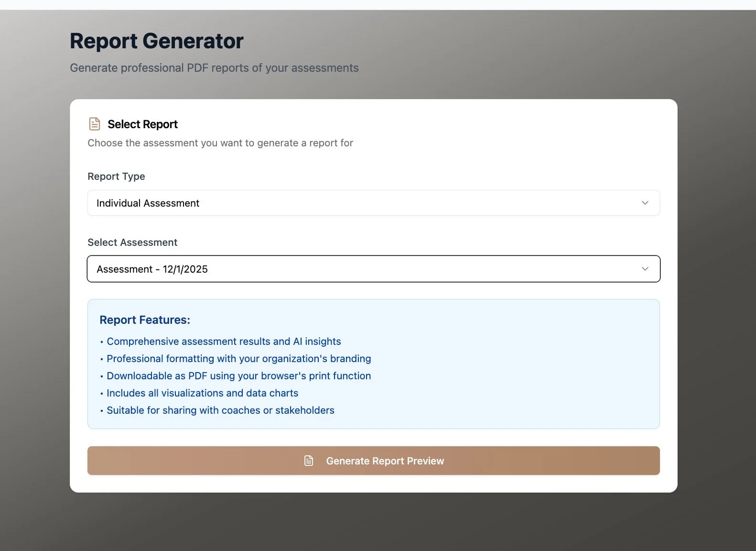756x551 pixels.
Task: Click the Report Generator page heading
Action: 157,41
